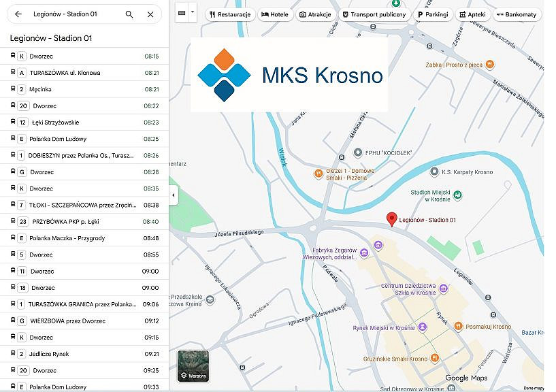Select line K Dworzec 08:15 departure
556x392 pixels.
84,56
